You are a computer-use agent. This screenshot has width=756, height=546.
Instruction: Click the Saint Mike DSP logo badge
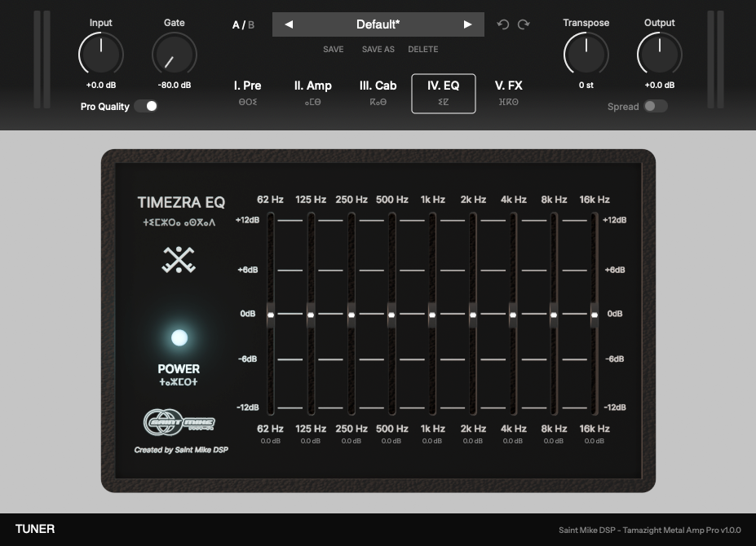(179, 423)
